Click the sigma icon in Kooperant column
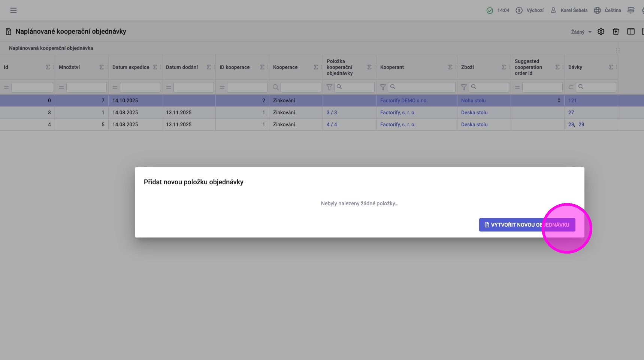The image size is (644, 360). click(x=450, y=67)
